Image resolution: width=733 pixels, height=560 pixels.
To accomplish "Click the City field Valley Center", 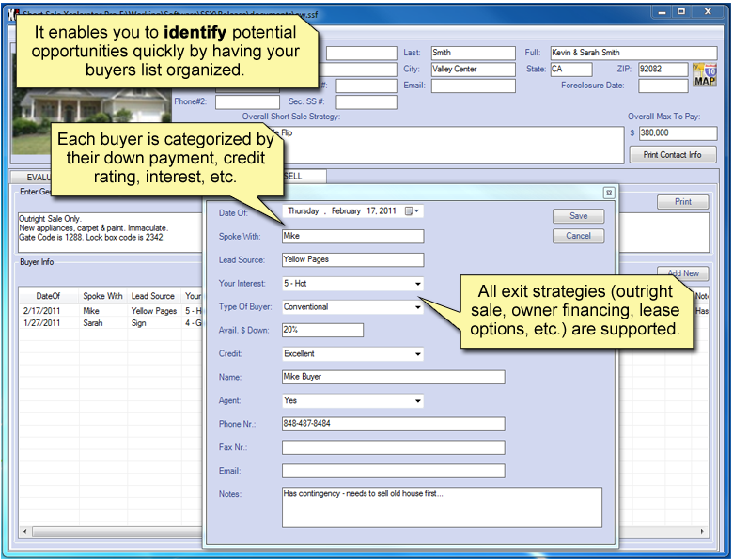I will point(473,70).
